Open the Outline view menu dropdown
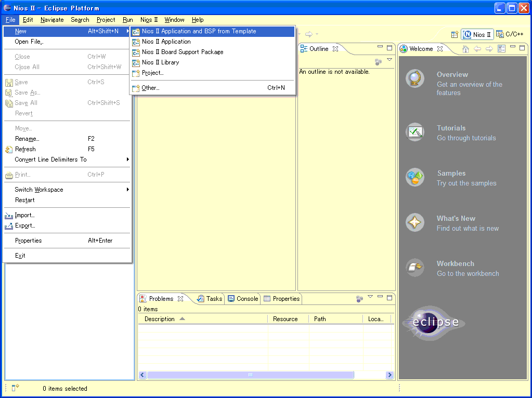532x398 pixels. [390, 60]
